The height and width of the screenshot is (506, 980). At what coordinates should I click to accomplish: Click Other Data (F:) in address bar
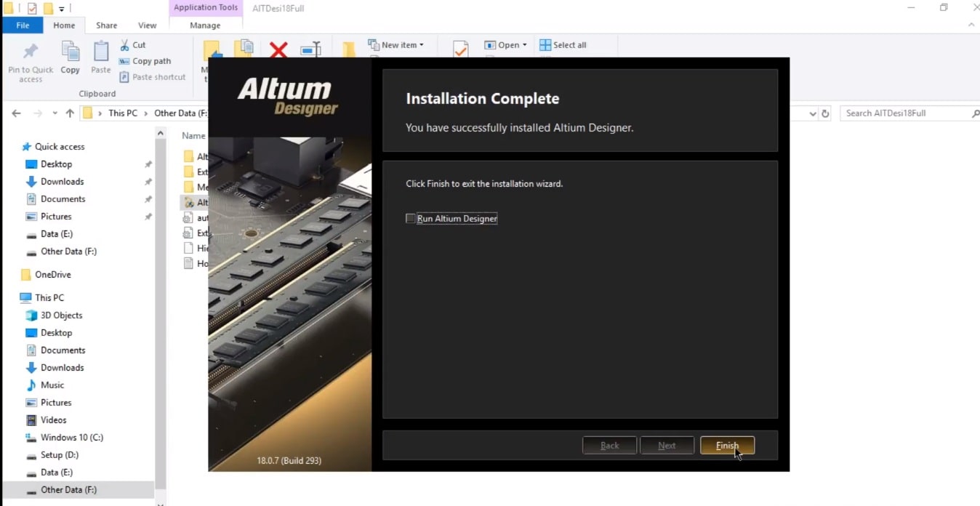coord(180,113)
